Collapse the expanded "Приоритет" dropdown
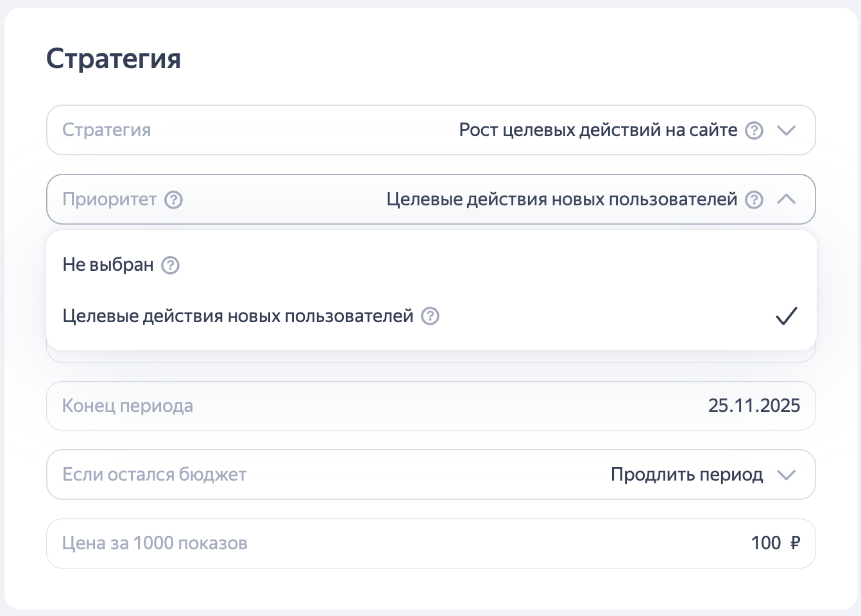 click(786, 200)
